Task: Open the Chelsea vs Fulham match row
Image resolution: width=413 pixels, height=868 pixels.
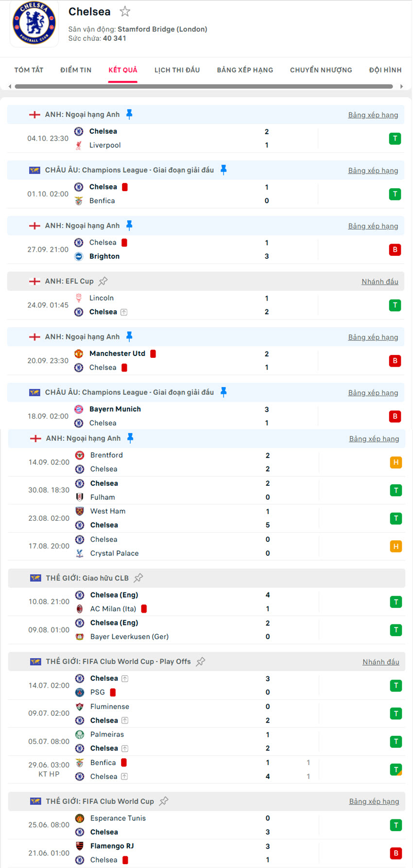Action: click(x=194, y=490)
